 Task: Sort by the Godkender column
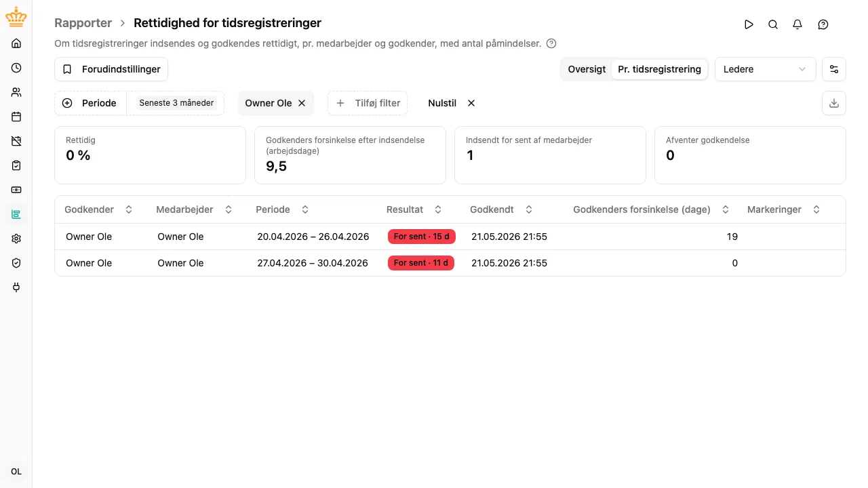[99, 209]
